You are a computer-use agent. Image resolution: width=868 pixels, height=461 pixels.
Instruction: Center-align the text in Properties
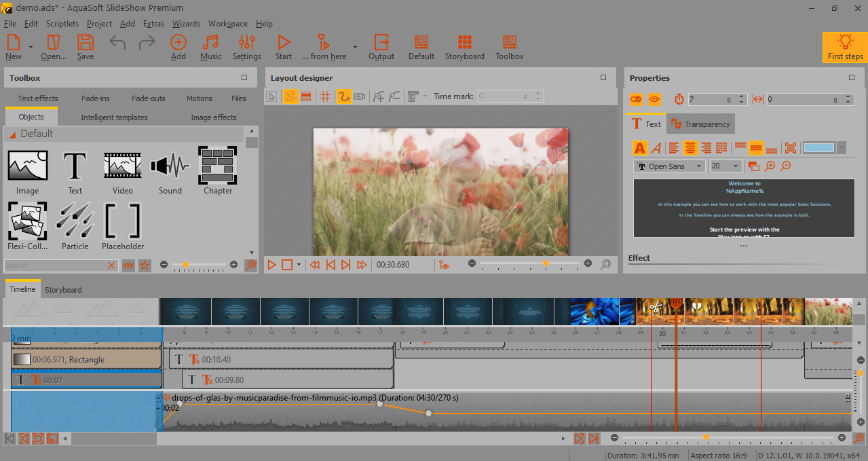point(690,147)
